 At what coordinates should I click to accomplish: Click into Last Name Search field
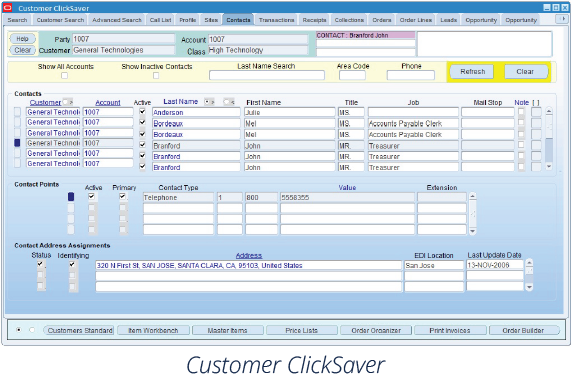pyautogui.click(x=267, y=75)
